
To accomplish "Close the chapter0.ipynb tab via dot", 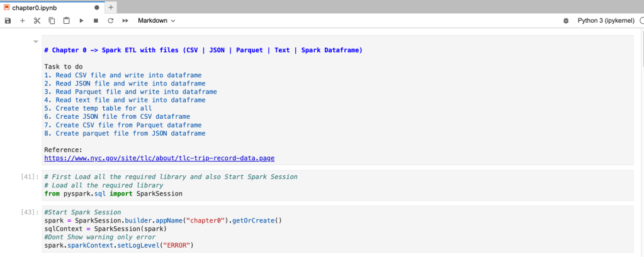I will click(x=96, y=7).
